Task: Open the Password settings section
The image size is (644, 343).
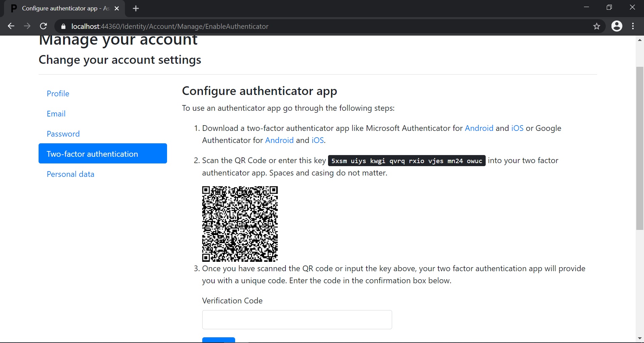Action: pos(63,134)
